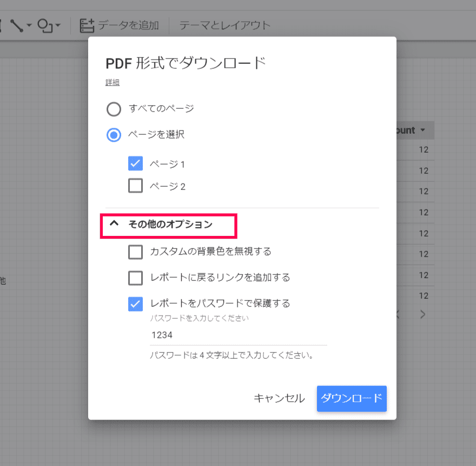Image resolution: width=476 pixels, height=466 pixels.
Task: Select the すべてのページ radio button
Action: pyautogui.click(x=114, y=109)
